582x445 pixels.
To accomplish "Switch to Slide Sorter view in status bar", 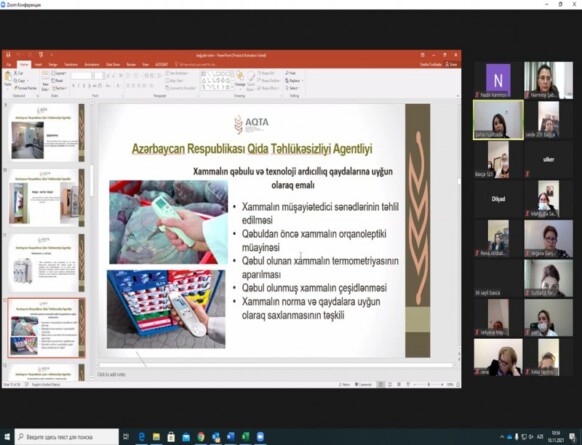I will pos(390,385).
